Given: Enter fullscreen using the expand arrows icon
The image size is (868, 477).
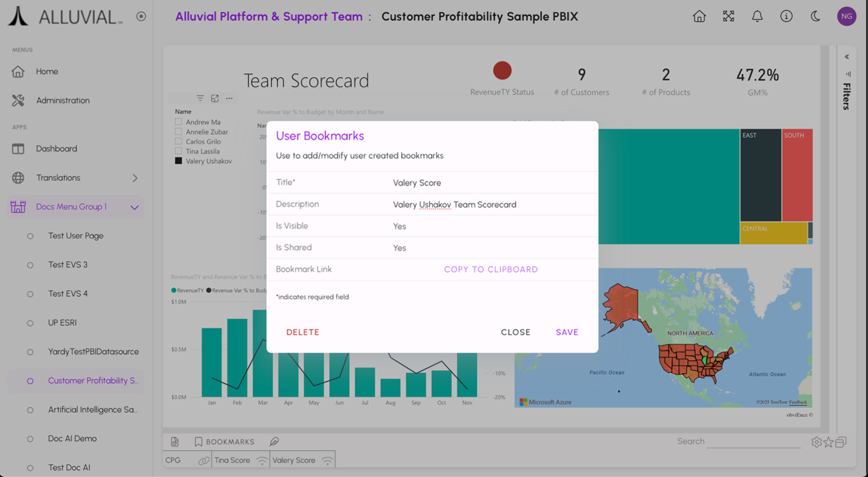Looking at the screenshot, I should (x=728, y=16).
